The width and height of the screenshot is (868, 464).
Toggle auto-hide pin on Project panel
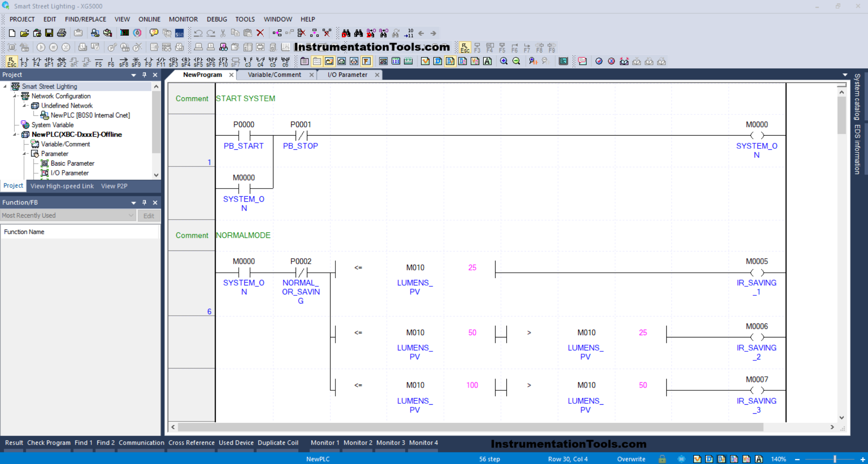click(x=144, y=75)
